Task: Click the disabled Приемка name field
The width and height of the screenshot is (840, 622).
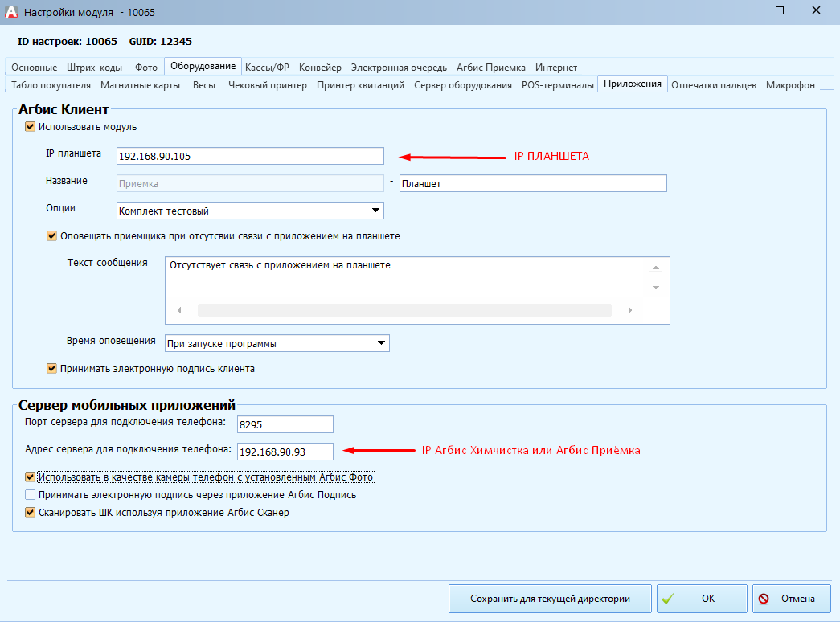Action: [250, 183]
